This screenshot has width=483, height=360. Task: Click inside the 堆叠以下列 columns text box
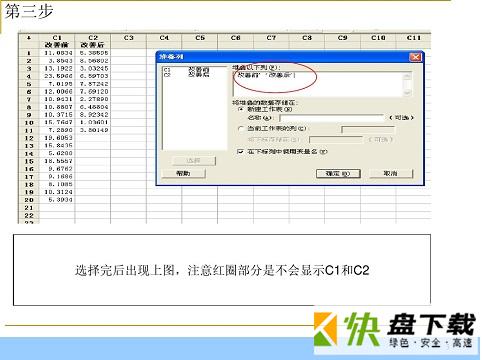click(318, 84)
